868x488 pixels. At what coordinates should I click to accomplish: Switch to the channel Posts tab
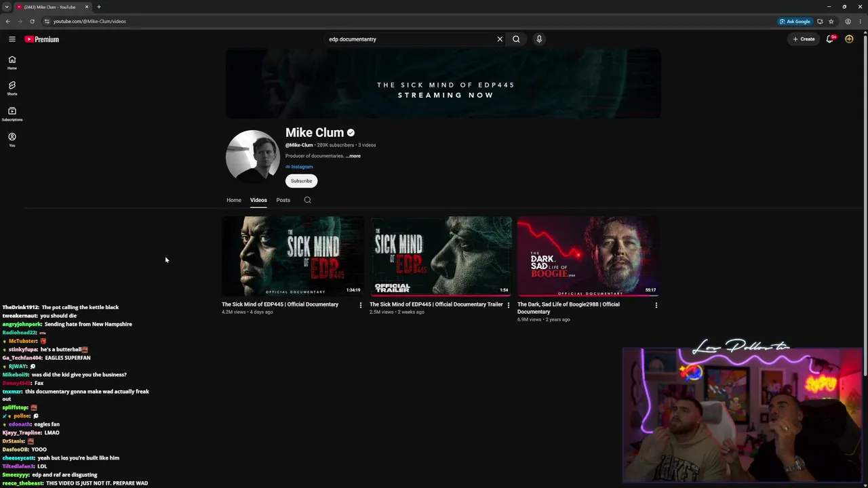(x=283, y=200)
